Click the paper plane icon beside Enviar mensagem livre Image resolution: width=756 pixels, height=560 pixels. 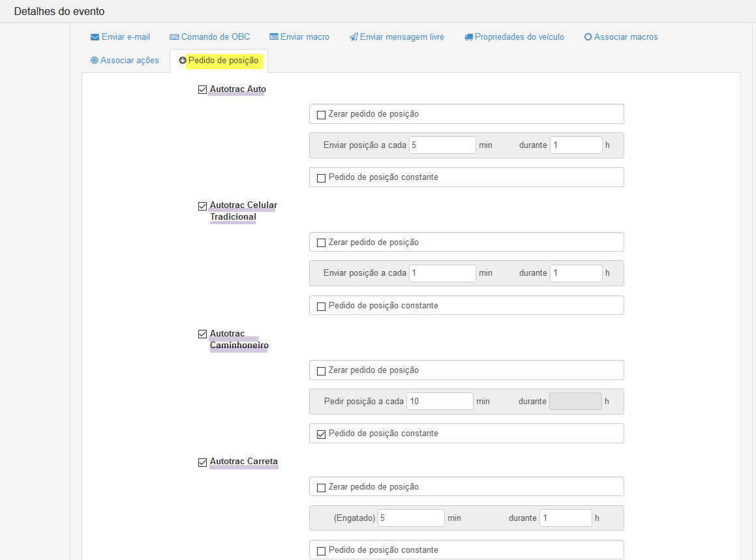coord(354,37)
